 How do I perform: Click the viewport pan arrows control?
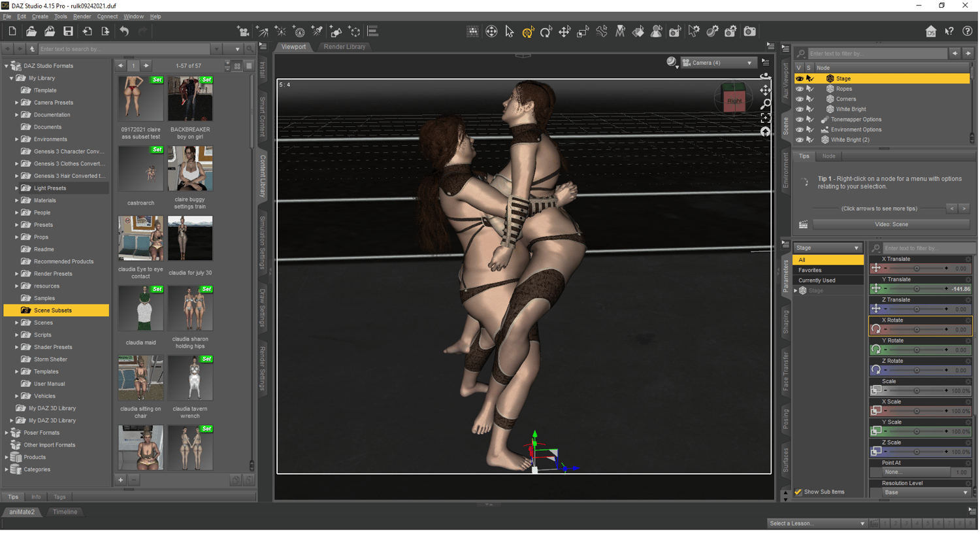pos(766,90)
